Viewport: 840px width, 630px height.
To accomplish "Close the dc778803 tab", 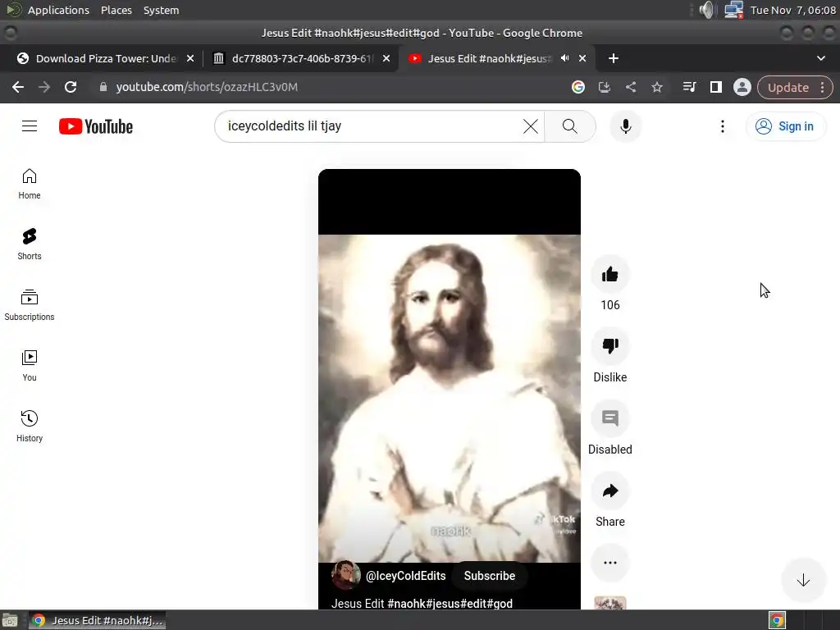I will pyautogui.click(x=386, y=58).
